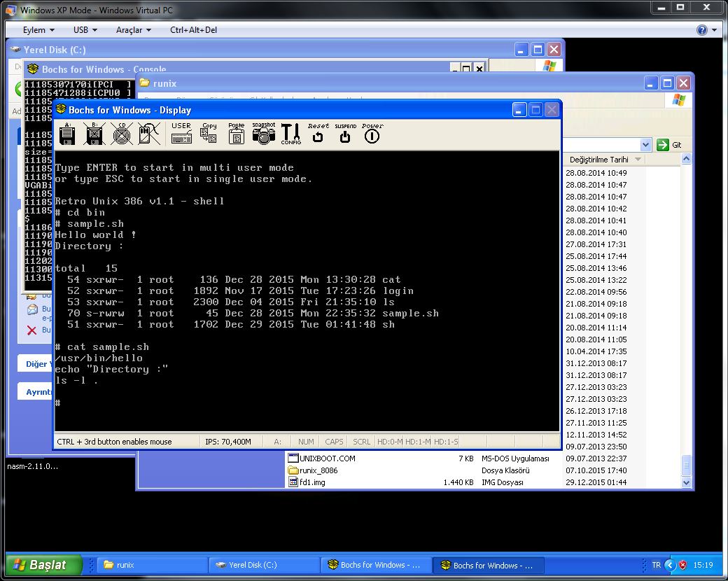Click the UNIXBOOT.COM file icon

click(x=293, y=458)
